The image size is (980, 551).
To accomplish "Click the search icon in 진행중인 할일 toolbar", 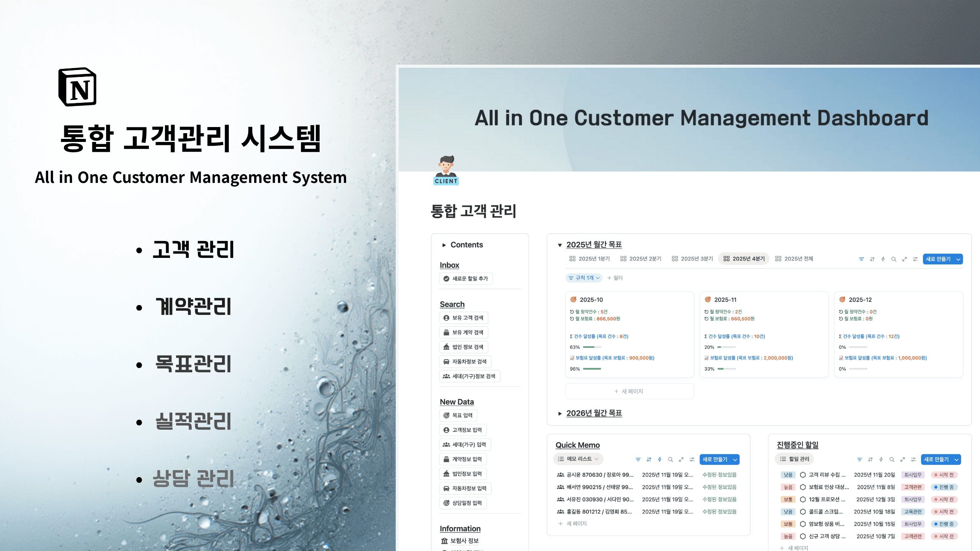I will coord(892,460).
